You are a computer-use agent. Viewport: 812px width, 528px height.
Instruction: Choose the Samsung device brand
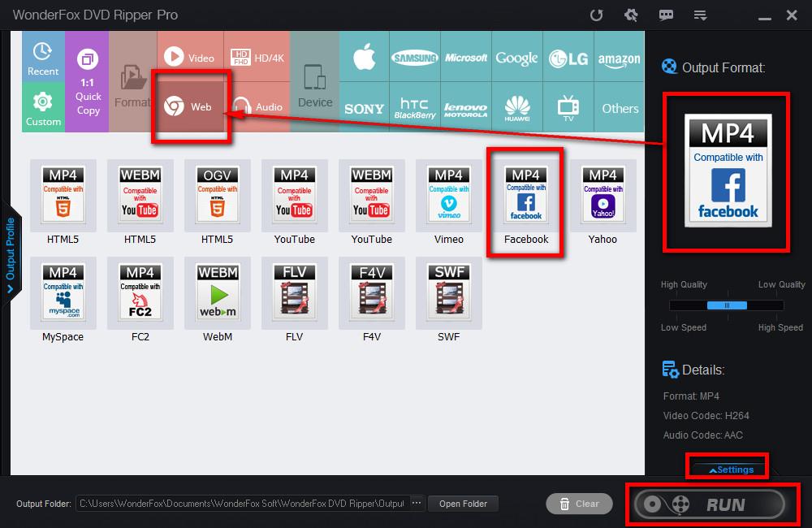[x=415, y=57]
